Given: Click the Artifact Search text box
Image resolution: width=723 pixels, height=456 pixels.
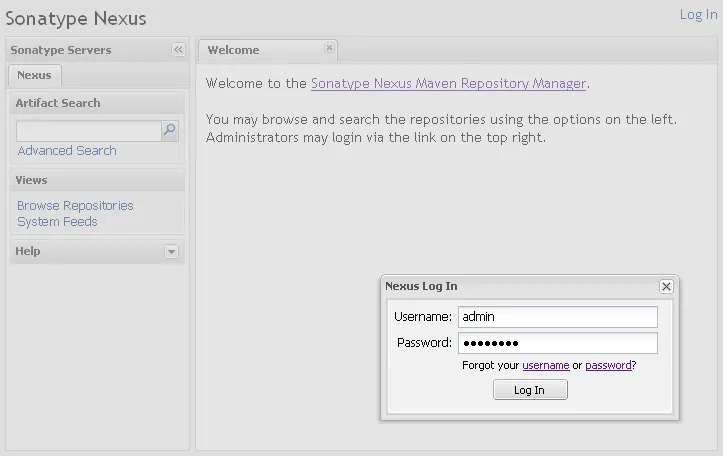Looking at the screenshot, I should point(89,131).
